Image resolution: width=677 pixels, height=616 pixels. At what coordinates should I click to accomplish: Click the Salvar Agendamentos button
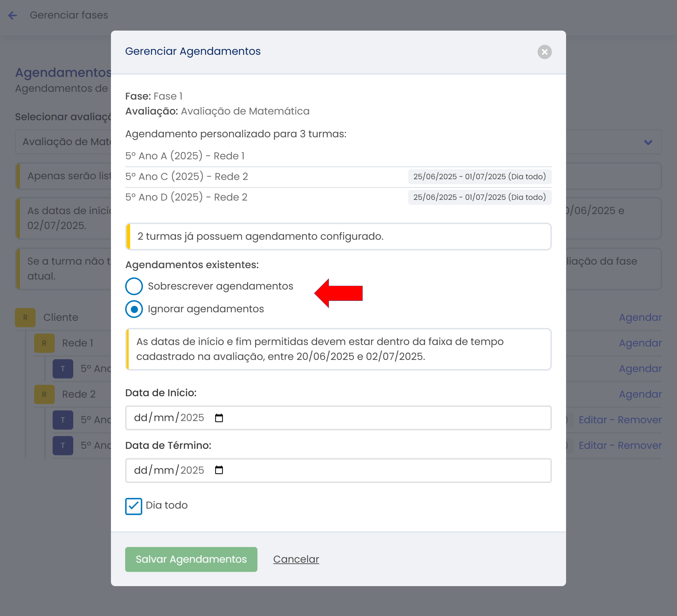(x=191, y=559)
